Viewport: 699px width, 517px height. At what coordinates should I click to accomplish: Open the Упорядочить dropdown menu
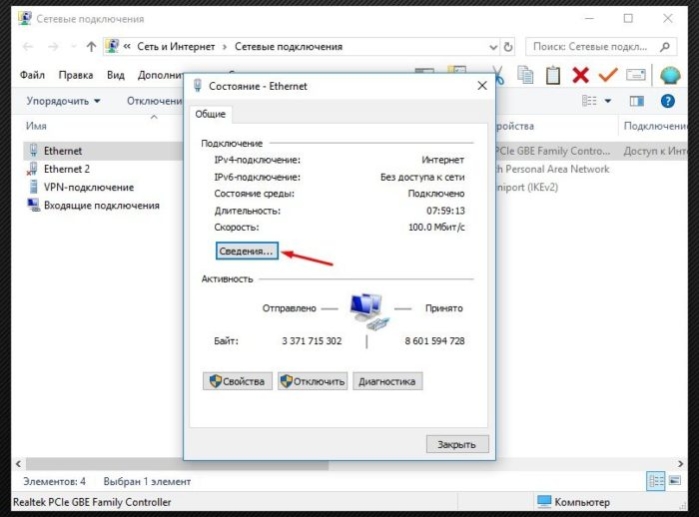click(63, 101)
